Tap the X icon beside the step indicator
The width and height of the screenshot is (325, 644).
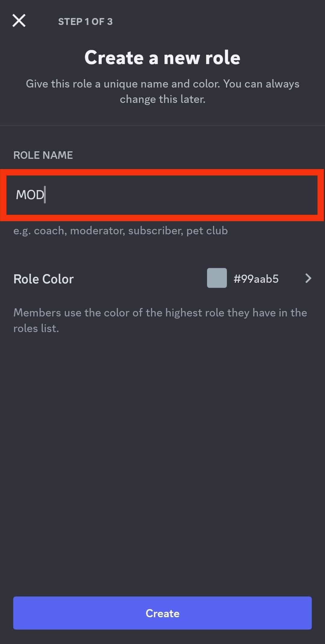point(19,21)
